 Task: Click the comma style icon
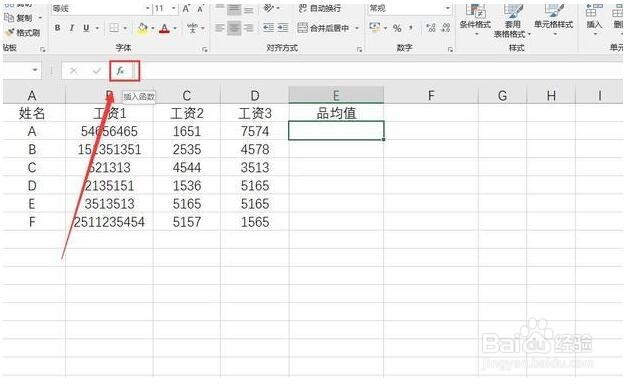tap(411, 28)
